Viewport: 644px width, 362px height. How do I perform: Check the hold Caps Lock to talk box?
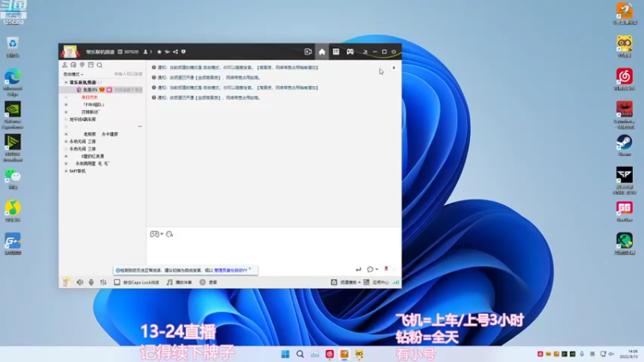pos(117,282)
